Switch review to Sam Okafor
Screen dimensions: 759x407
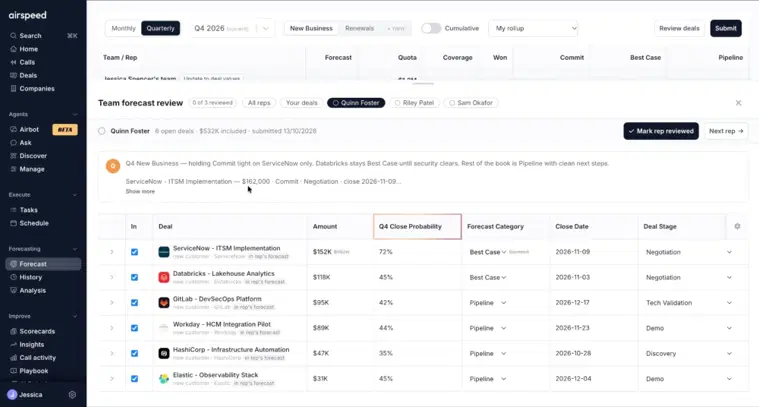(x=471, y=103)
